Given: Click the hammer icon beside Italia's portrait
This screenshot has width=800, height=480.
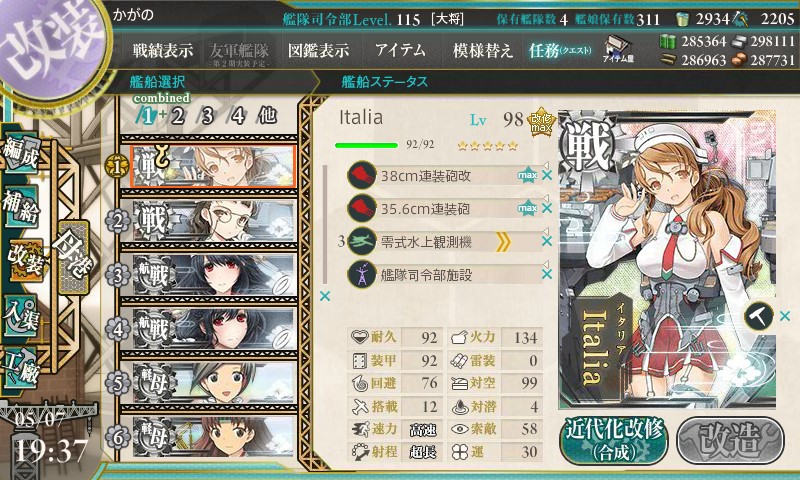Looking at the screenshot, I should point(758,316).
